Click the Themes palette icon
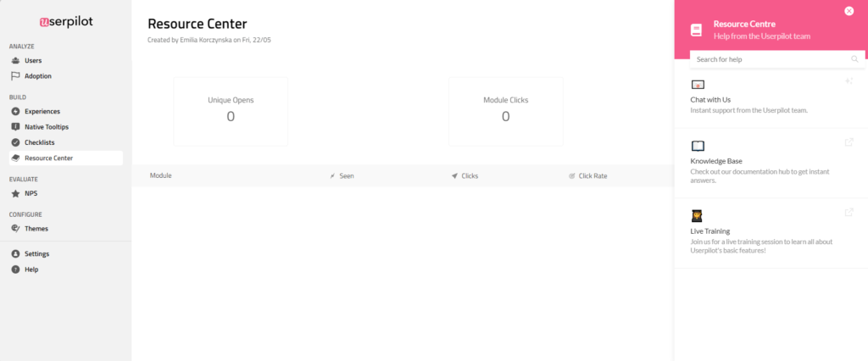This screenshot has height=361, width=868. click(x=15, y=228)
